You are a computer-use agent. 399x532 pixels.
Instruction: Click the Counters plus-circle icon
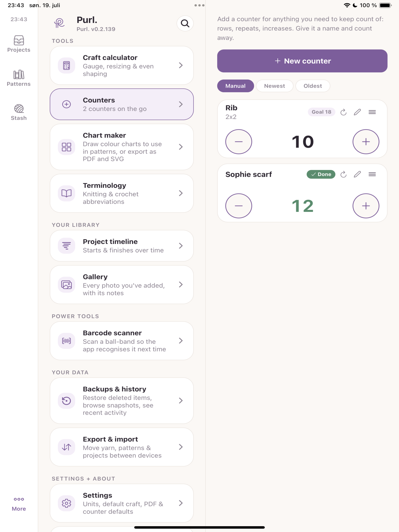[x=66, y=104]
